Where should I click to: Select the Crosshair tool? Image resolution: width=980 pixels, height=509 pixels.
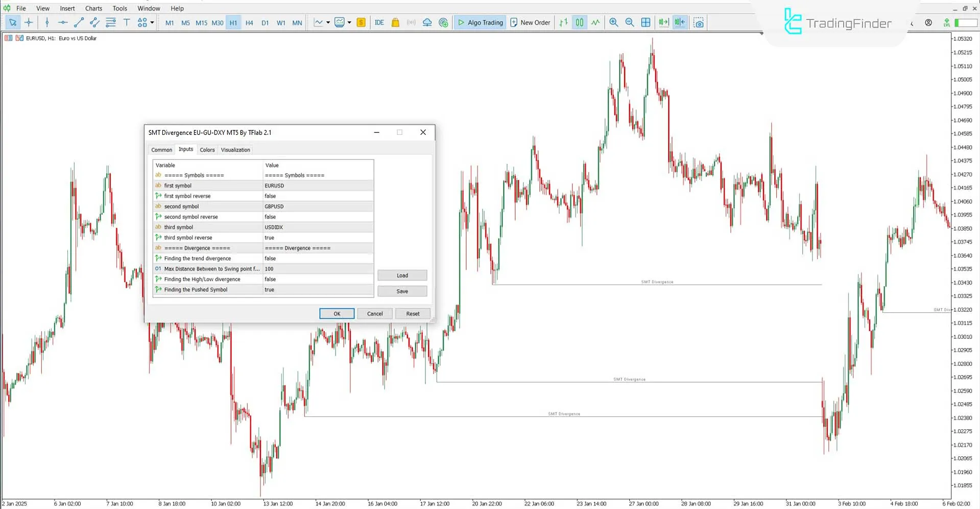[x=29, y=22]
